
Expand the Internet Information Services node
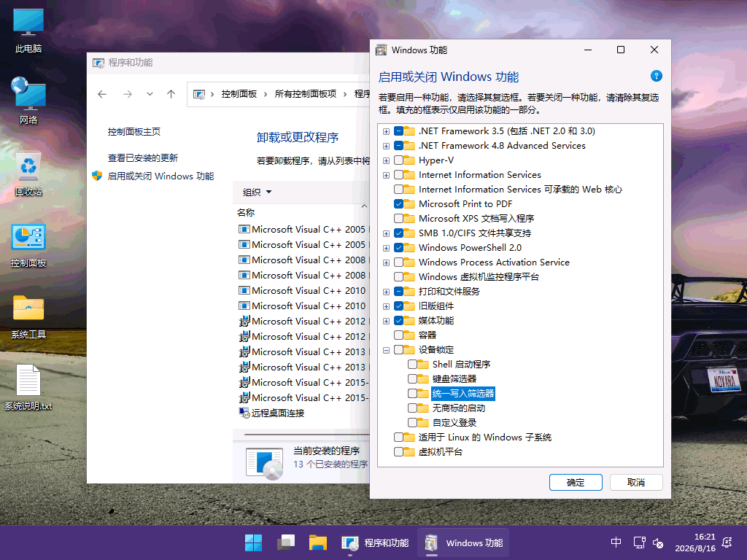(387, 175)
